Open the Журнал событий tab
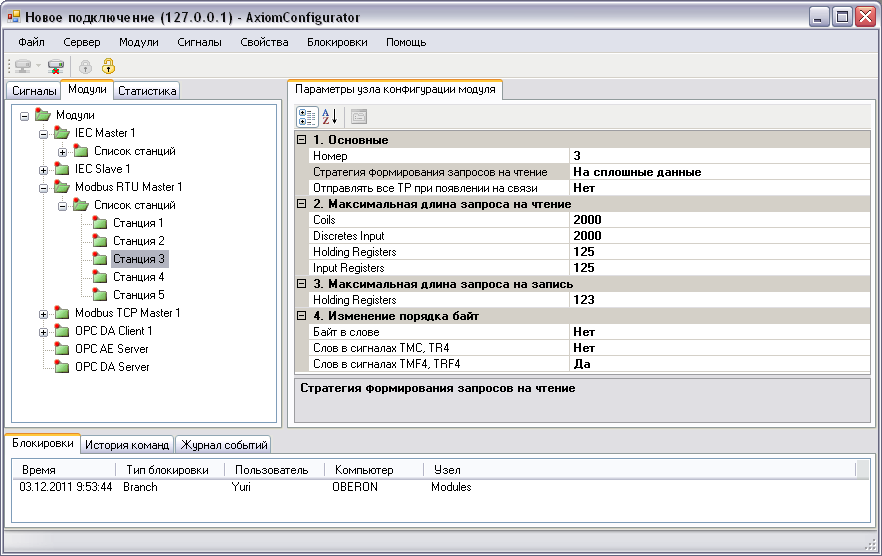The height and width of the screenshot is (556, 882). click(x=223, y=445)
